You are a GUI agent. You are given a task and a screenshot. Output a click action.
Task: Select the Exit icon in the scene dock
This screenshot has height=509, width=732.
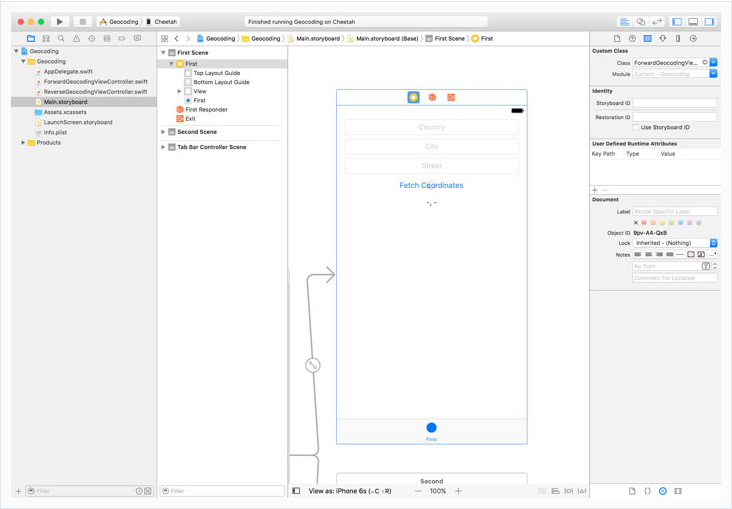tap(451, 97)
